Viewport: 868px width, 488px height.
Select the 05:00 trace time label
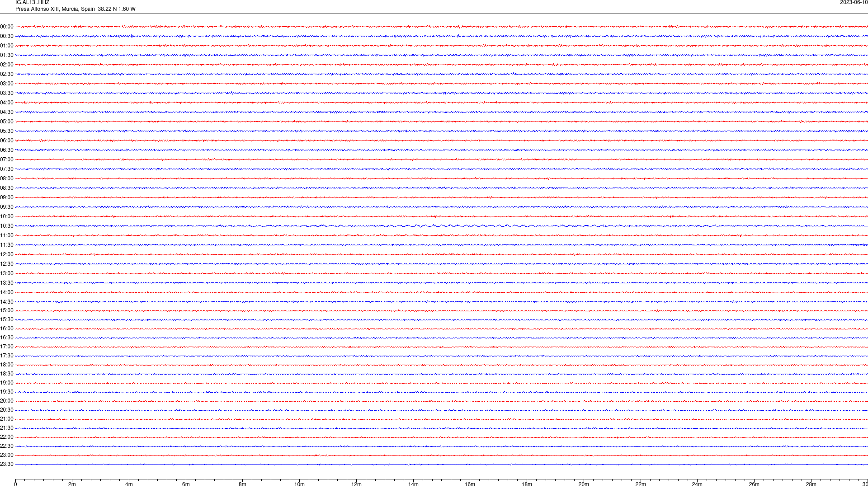7,122
